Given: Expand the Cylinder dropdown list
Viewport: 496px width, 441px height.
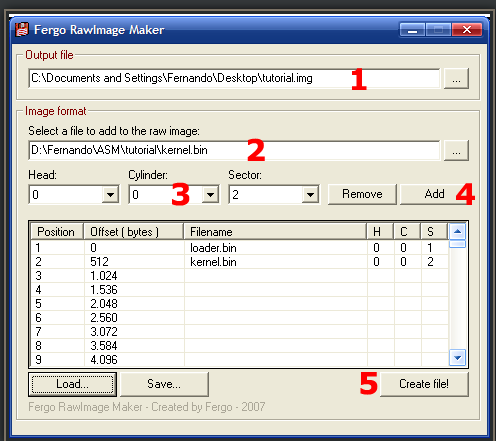Looking at the screenshot, I should point(210,195).
